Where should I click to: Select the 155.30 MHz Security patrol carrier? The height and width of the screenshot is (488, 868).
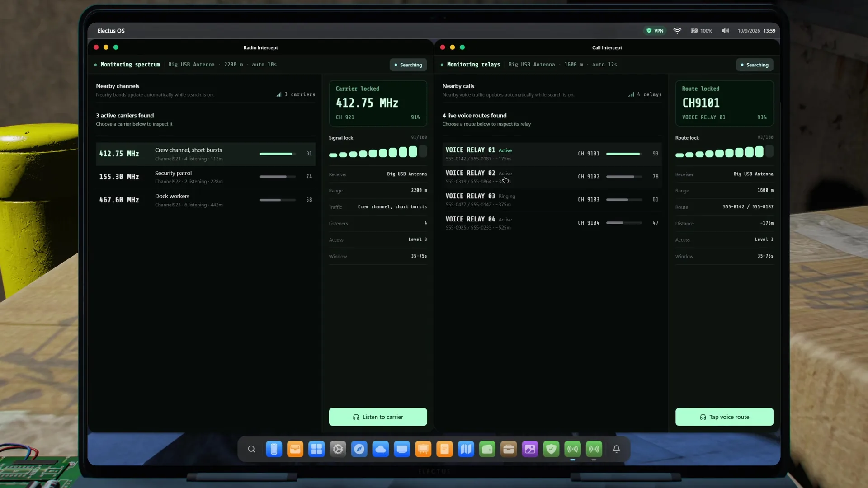[206, 177]
